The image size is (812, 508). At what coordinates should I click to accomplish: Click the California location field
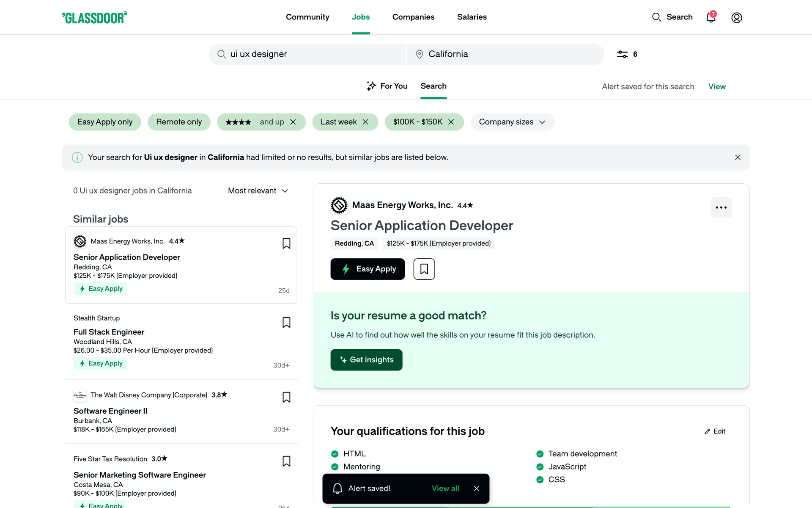(x=505, y=54)
